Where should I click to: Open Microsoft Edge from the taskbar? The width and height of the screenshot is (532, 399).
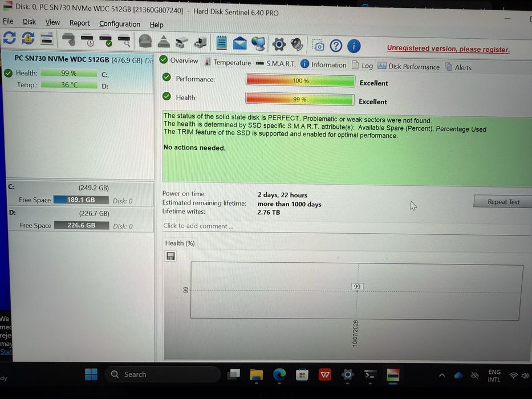tap(279, 374)
